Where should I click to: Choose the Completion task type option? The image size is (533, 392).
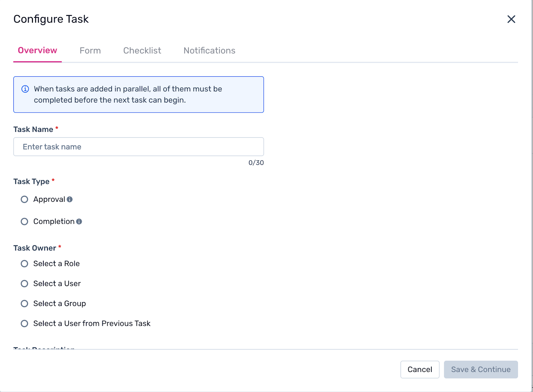pyautogui.click(x=24, y=221)
